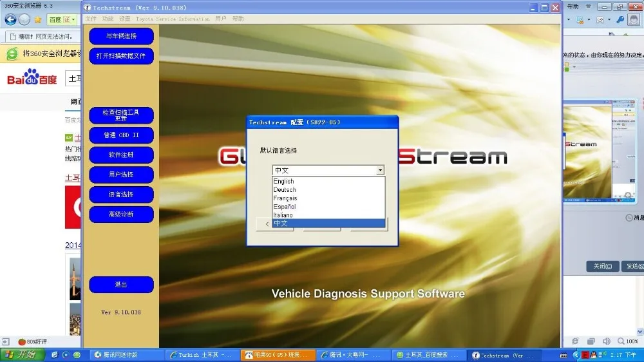Click the browser back arrow button
Image resolution: width=644 pixels, height=362 pixels.
pos(10,19)
